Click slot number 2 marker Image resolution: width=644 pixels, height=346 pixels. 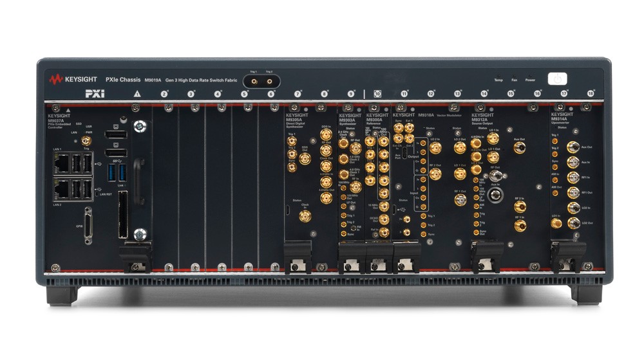(164, 95)
